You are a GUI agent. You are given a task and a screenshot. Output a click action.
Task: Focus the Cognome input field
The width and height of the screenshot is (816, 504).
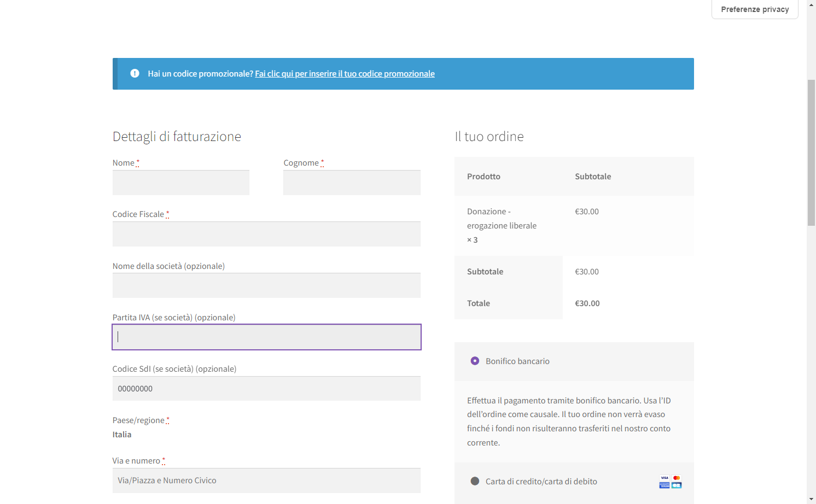tap(352, 183)
